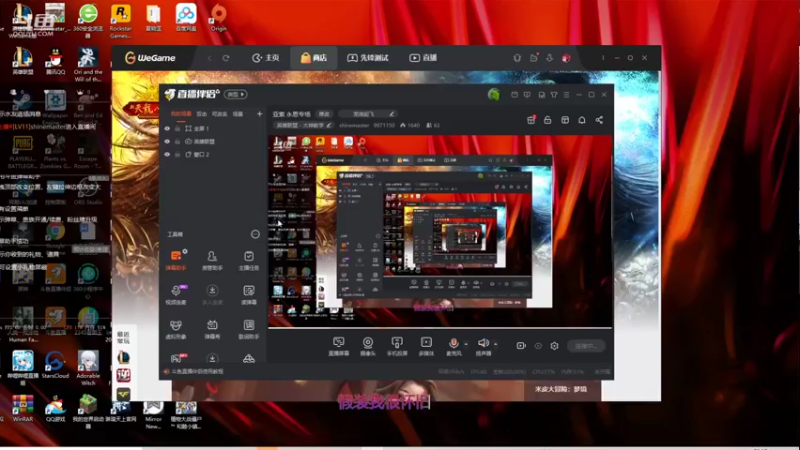Toggle lock of 窗口 2 source

point(178,154)
